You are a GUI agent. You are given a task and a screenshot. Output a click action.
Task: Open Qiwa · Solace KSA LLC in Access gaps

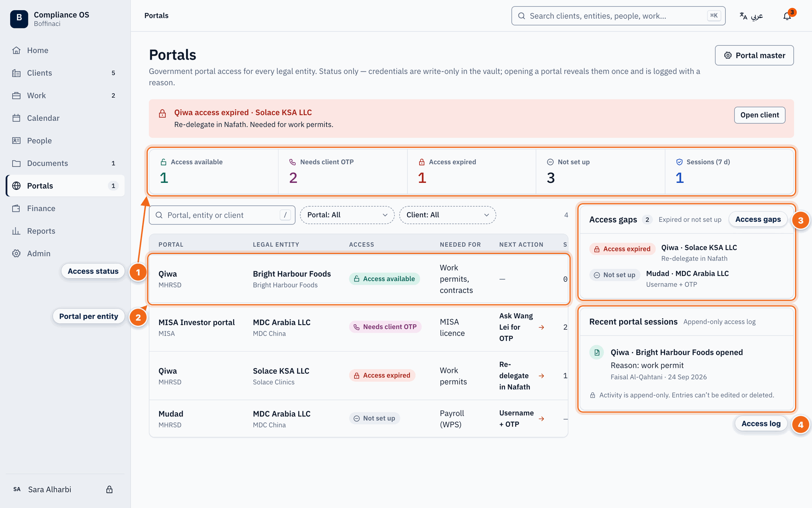(687, 253)
